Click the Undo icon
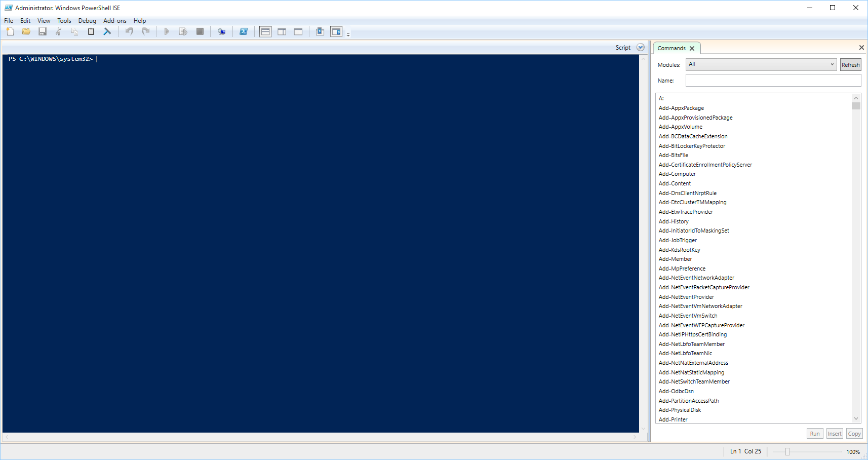This screenshot has height=460, width=868. [129, 31]
